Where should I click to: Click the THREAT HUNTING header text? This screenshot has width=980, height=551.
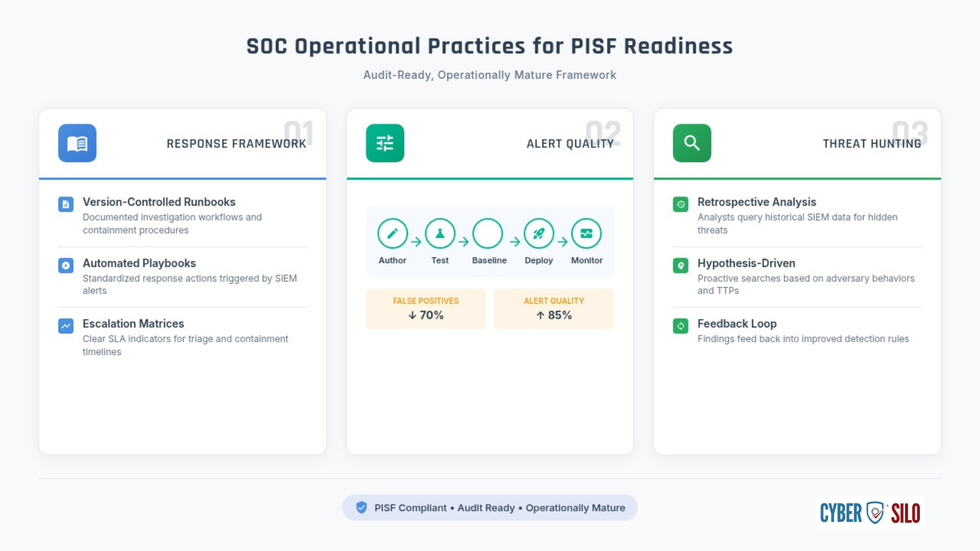click(872, 144)
